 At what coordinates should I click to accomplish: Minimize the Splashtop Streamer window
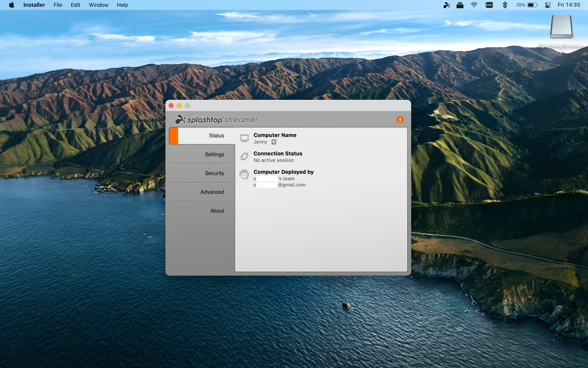pos(179,106)
